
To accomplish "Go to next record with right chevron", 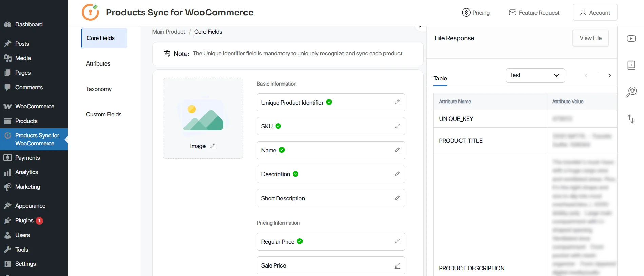I will coord(609,76).
